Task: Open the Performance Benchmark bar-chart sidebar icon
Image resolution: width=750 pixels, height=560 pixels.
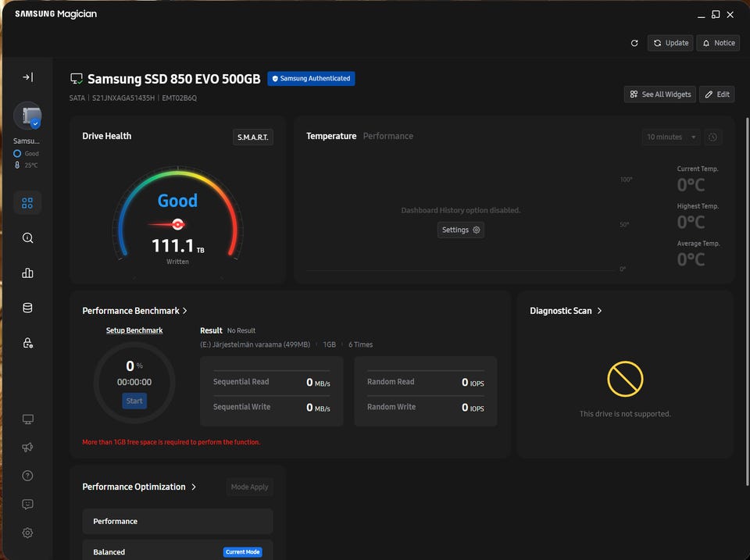Action: tap(27, 273)
